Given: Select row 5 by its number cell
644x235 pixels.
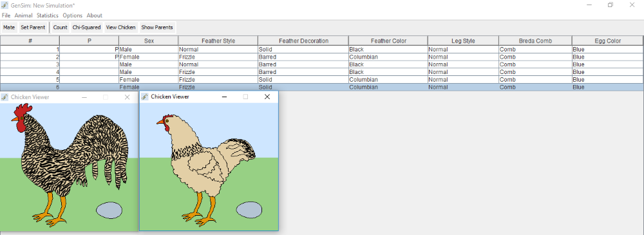Looking at the screenshot, I should 30,79.
